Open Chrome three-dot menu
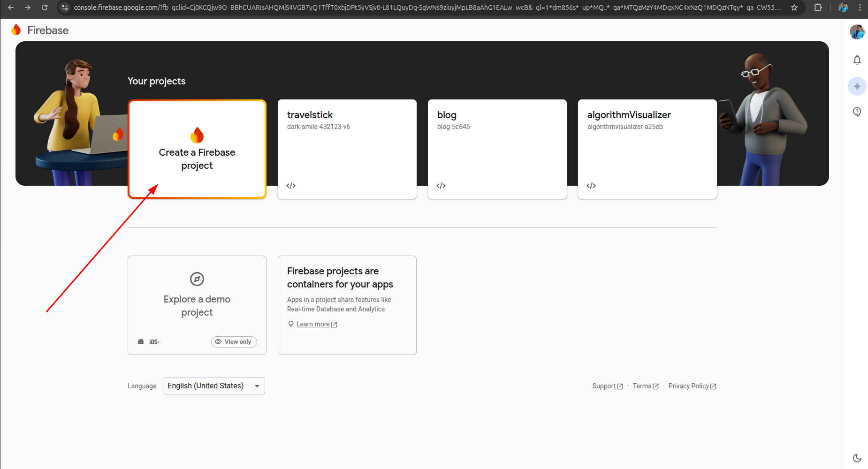The width and height of the screenshot is (868, 469). pyautogui.click(x=860, y=8)
